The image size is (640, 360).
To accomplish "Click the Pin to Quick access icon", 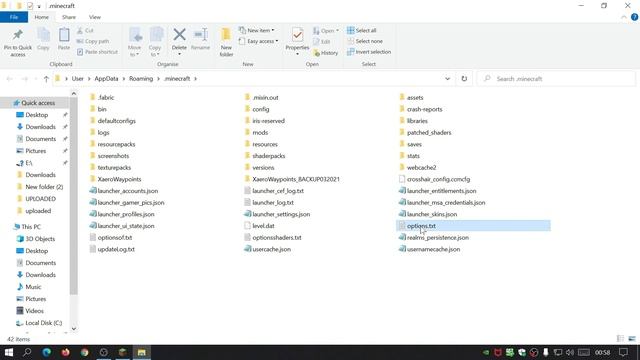I will coord(18,35).
